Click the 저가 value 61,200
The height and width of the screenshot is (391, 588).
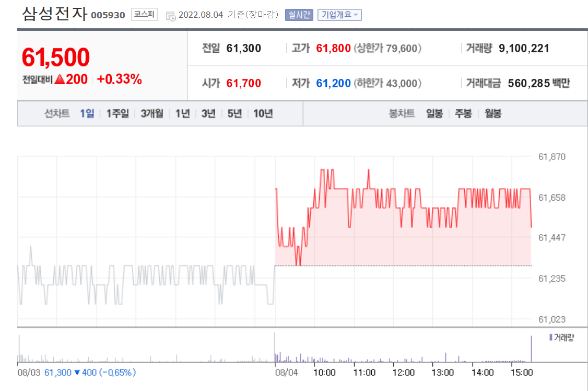(x=333, y=83)
